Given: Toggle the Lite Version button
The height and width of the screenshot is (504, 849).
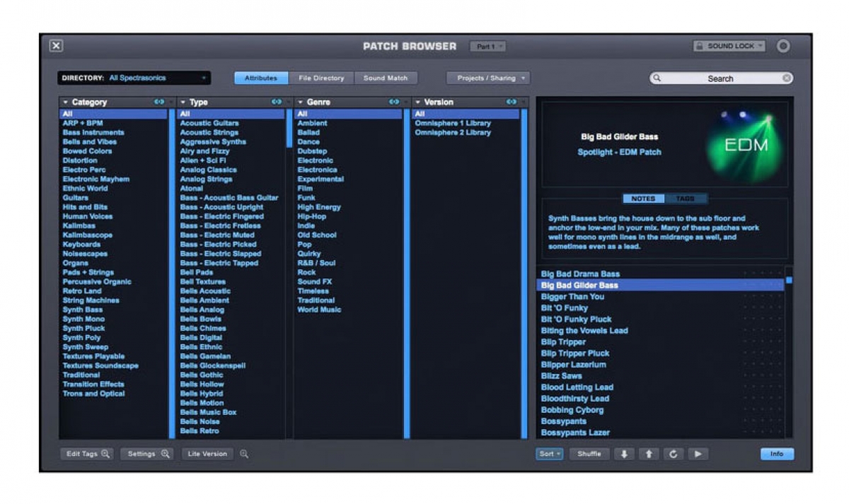Looking at the screenshot, I should 207,454.
